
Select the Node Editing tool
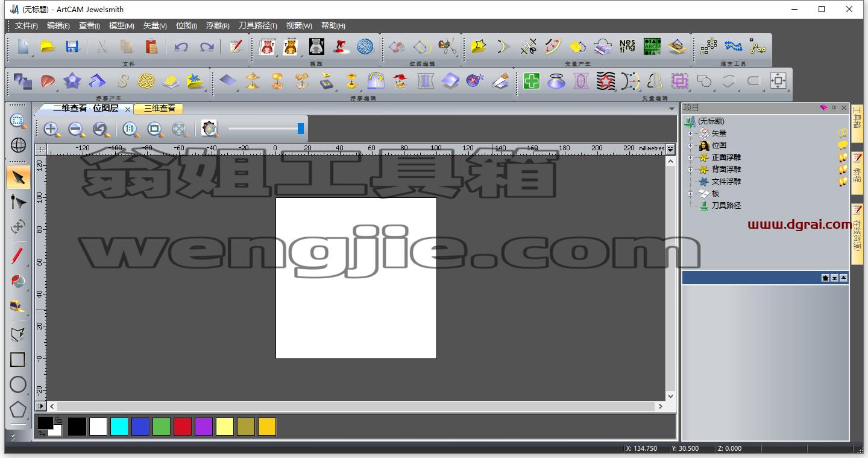tap(18, 202)
